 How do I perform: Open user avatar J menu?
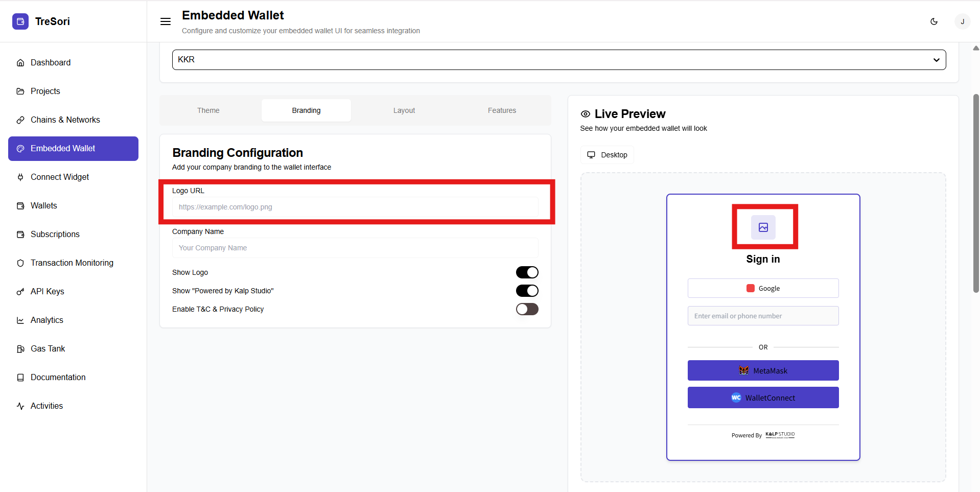click(x=962, y=21)
